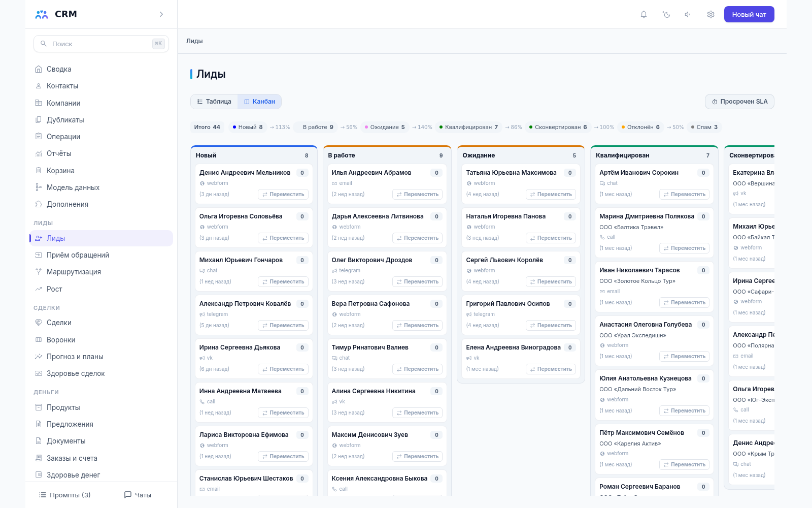This screenshot has height=508, width=812.
Task: Click the Ожидание 5 status chip
Action: pyautogui.click(x=385, y=127)
